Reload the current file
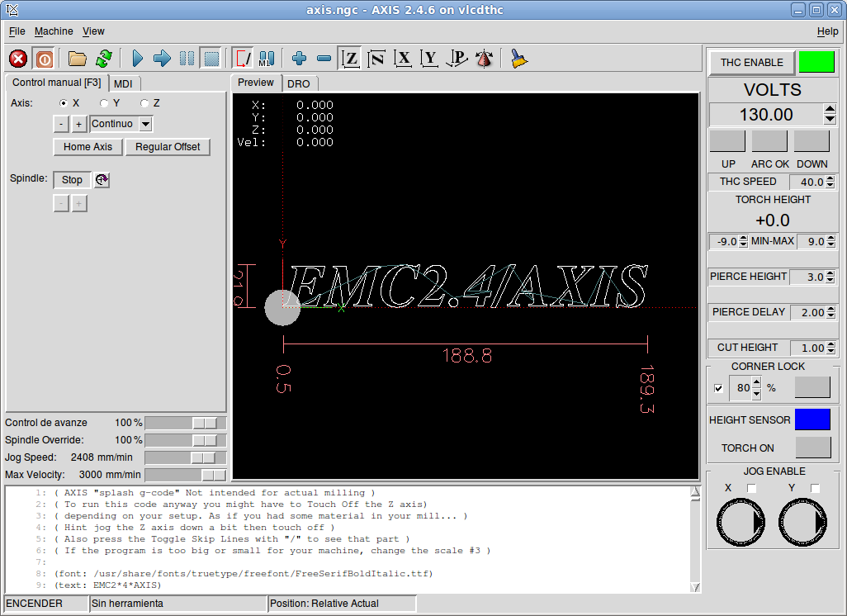This screenshot has height=616, width=847. pyautogui.click(x=104, y=59)
